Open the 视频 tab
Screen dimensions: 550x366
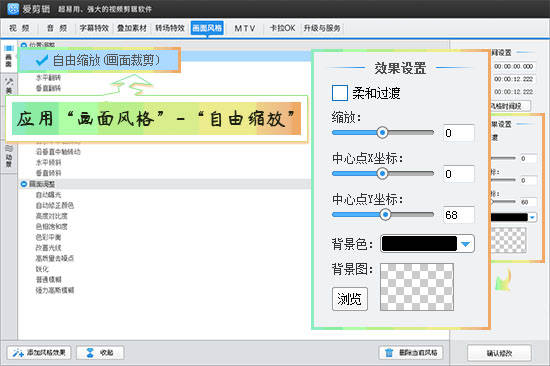coord(19,28)
